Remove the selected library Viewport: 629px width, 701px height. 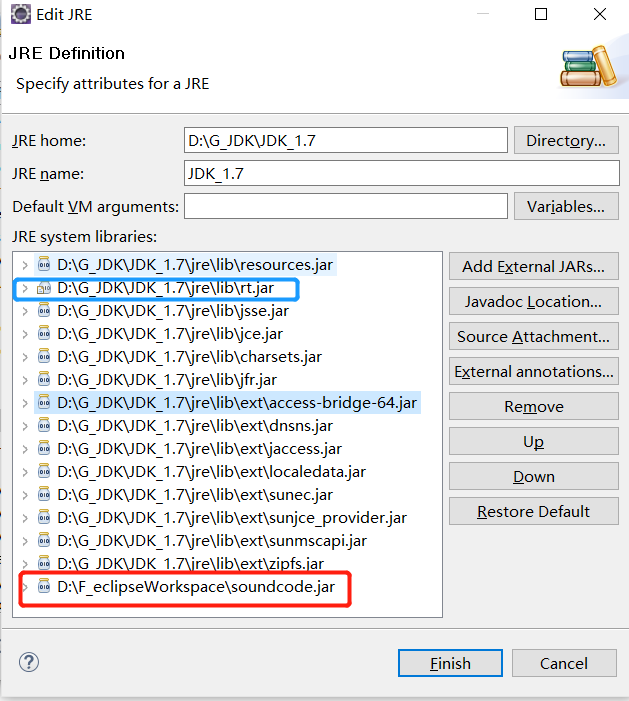[534, 406]
